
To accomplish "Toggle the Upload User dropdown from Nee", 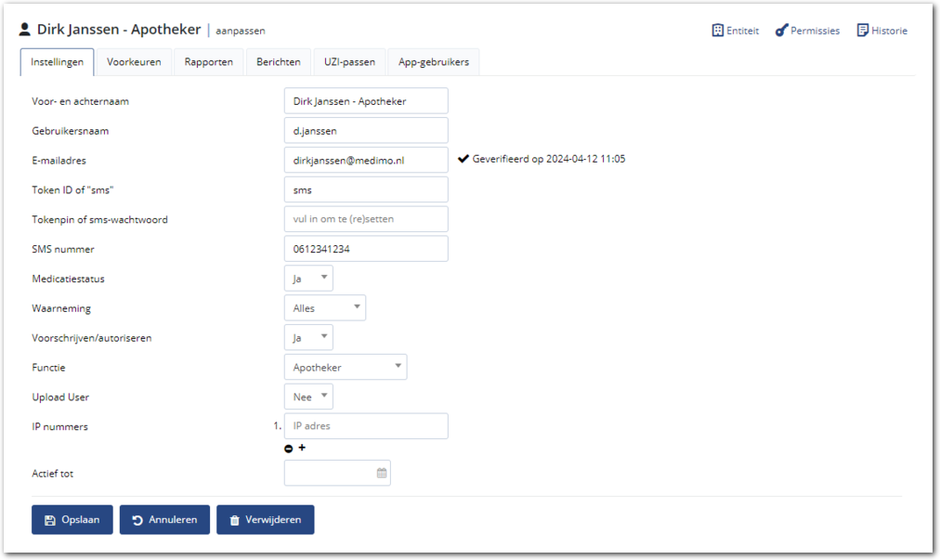I will point(308,397).
